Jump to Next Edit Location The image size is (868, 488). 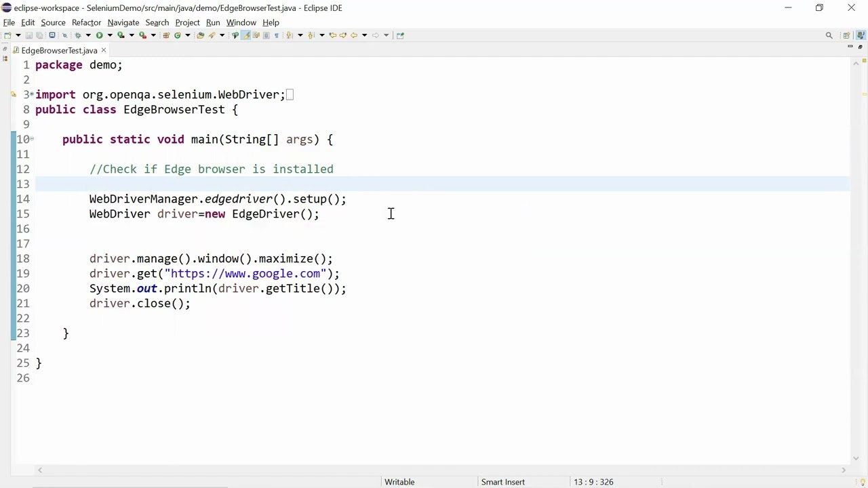[342, 35]
